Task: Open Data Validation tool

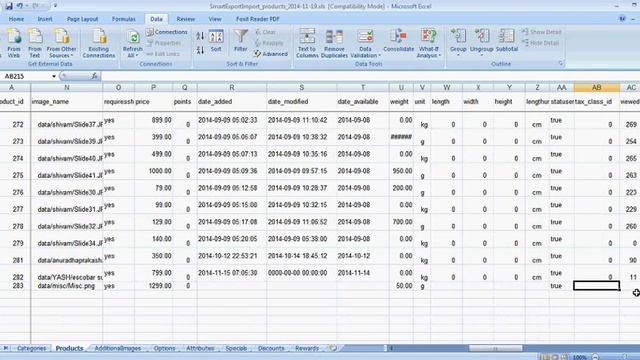Action: pyautogui.click(x=365, y=43)
